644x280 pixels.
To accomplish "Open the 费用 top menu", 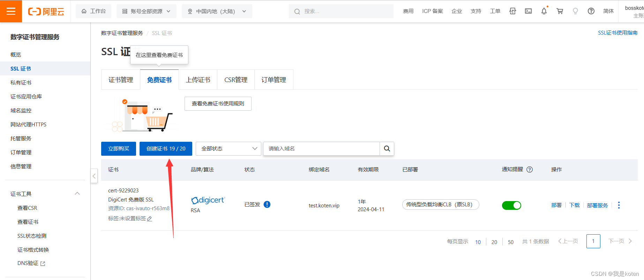I will [x=408, y=11].
